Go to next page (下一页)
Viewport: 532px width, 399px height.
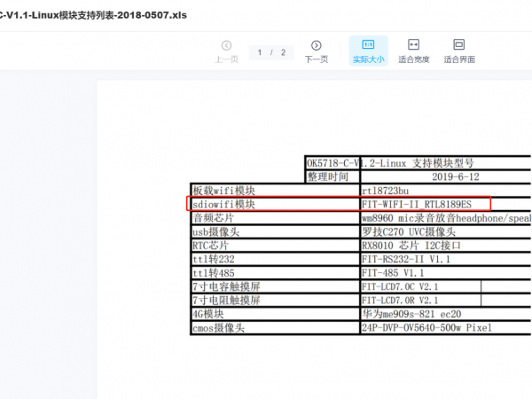[317, 51]
